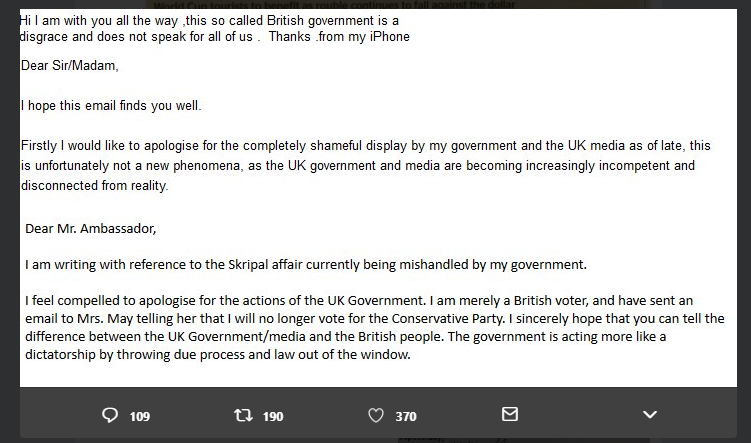Click the 'dictatorship by throwing due process' line
The height and width of the screenshot is (443, 751).
click(x=218, y=354)
